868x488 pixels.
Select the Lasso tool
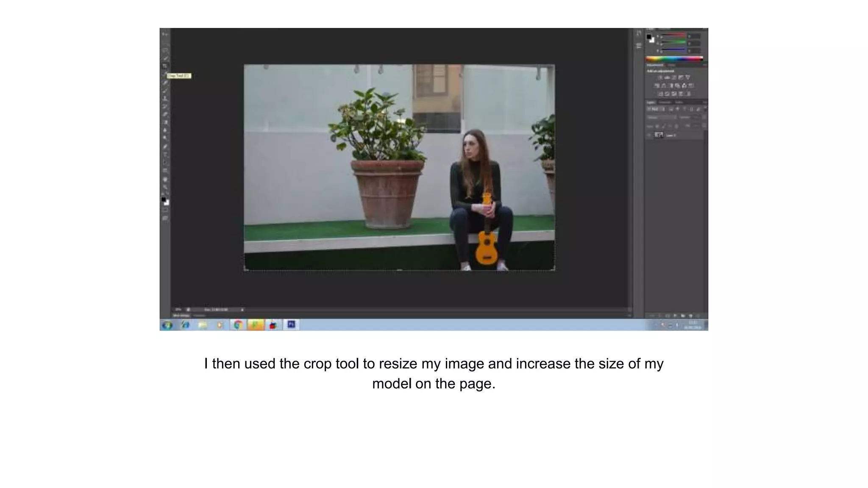click(x=165, y=50)
